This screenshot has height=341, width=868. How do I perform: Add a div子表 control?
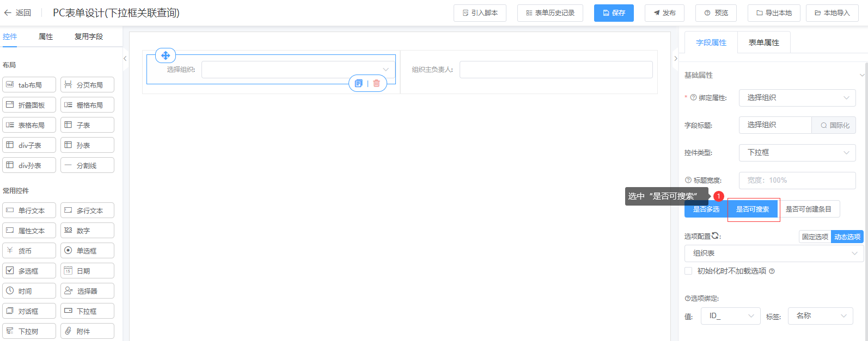pos(29,145)
